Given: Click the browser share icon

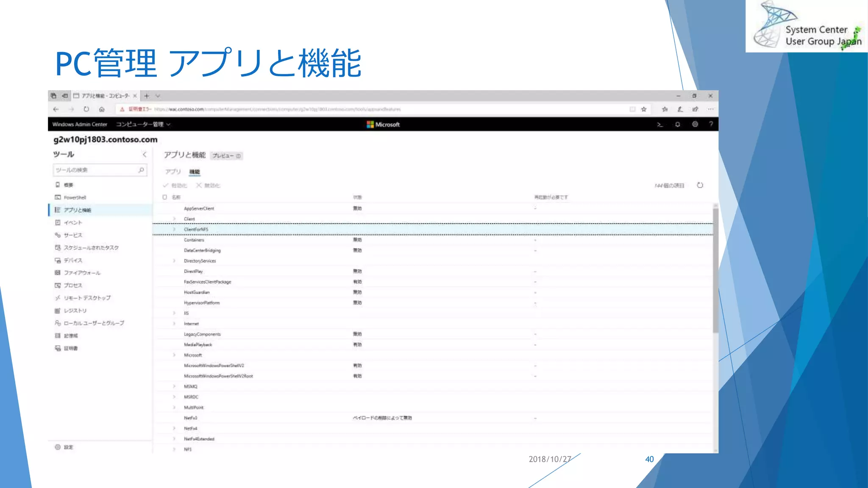Looking at the screenshot, I should coord(696,109).
